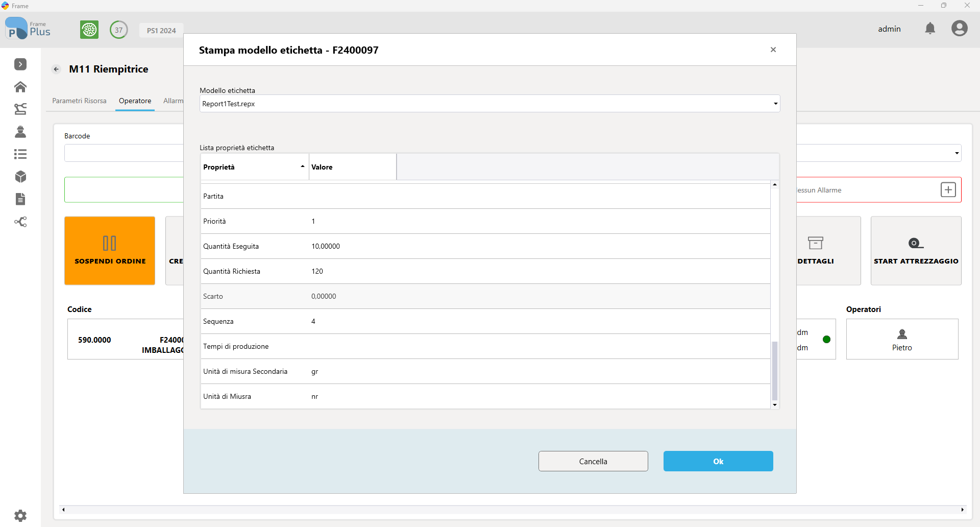Click the Scarto value 0,00000
The image size is (980, 527).
coord(324,296)
